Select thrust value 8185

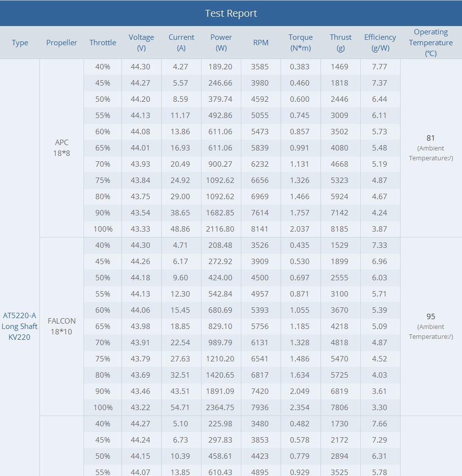coord(340,229)
